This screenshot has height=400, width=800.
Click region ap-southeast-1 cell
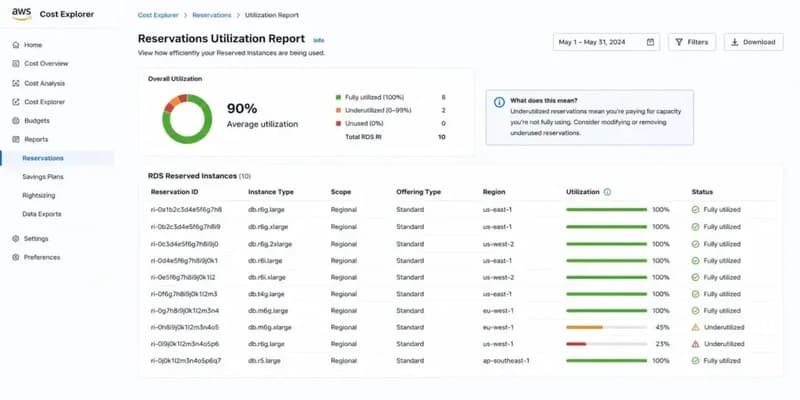506,361
